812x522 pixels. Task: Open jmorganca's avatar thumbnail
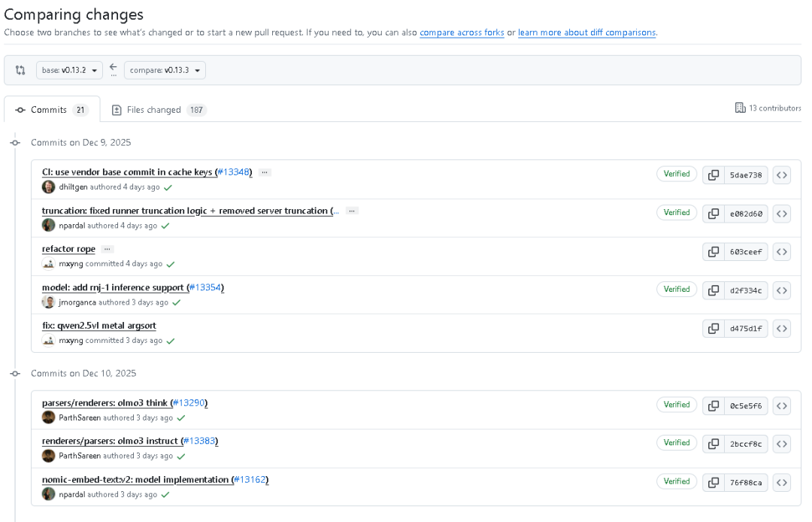click(x=49, y=302)
